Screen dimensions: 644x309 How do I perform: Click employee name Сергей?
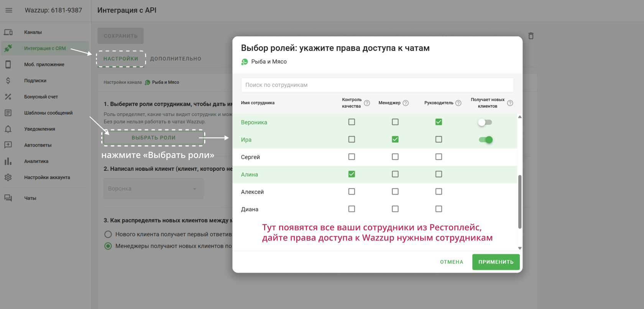250,157
